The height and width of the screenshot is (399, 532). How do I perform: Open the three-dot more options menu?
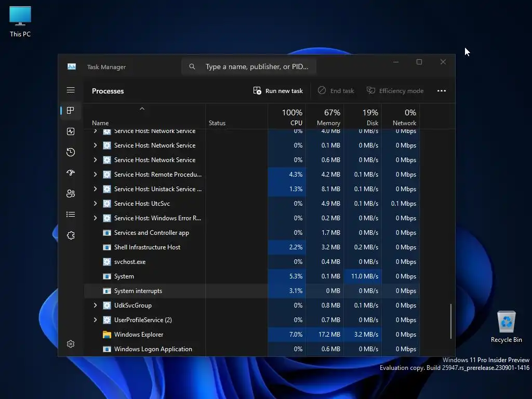[x=442, y=90]
